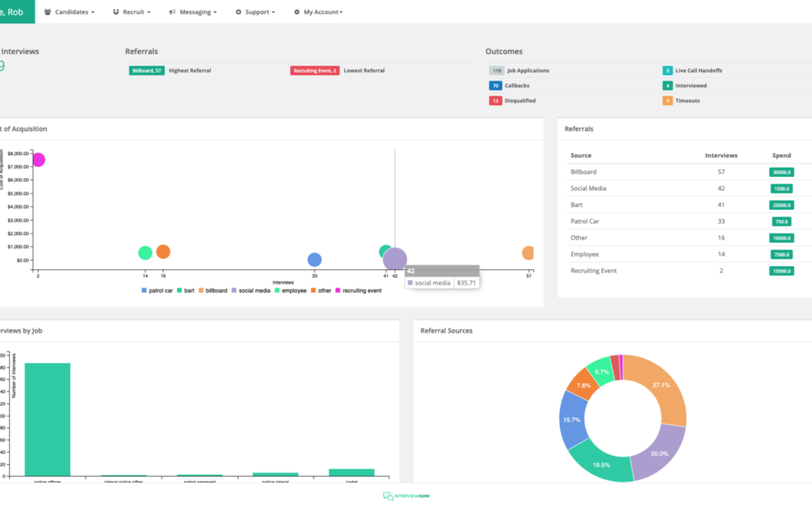Open the Candidates menu
The width and height of the screenshot is (812, 508).
coord(69,12)
